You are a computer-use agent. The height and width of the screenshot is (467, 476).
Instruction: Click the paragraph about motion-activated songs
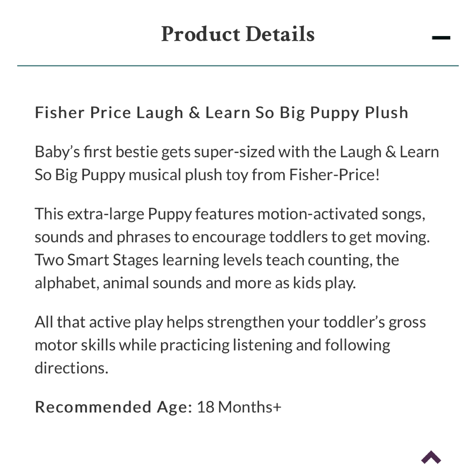232,248
